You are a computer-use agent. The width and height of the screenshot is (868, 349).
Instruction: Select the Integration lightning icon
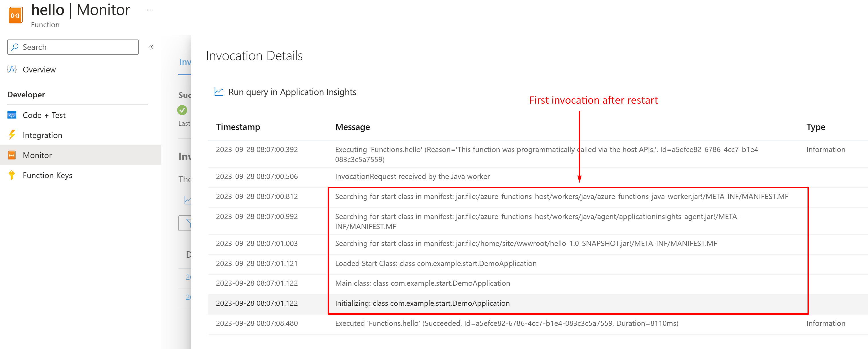[x=12, y=135]
